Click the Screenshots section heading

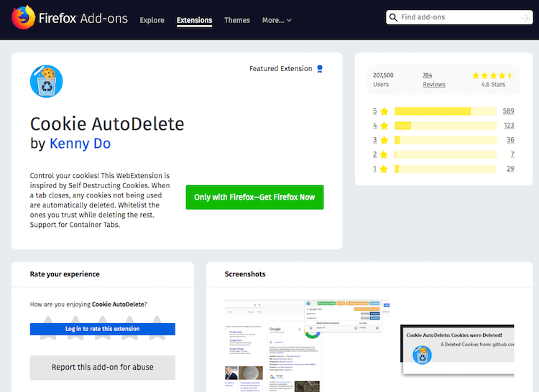pos(245,274)
